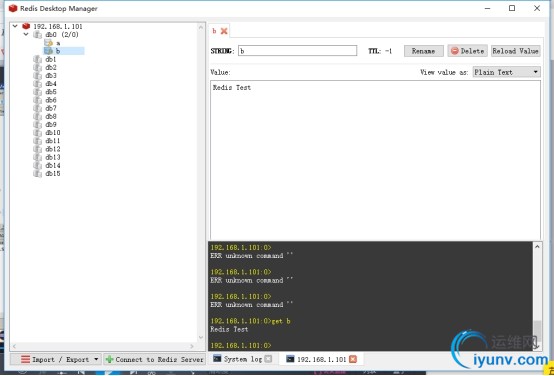This screenshot has height=376, width=554.
Task: Click the red lines icon on Import / Export
Action: (25, 359)
